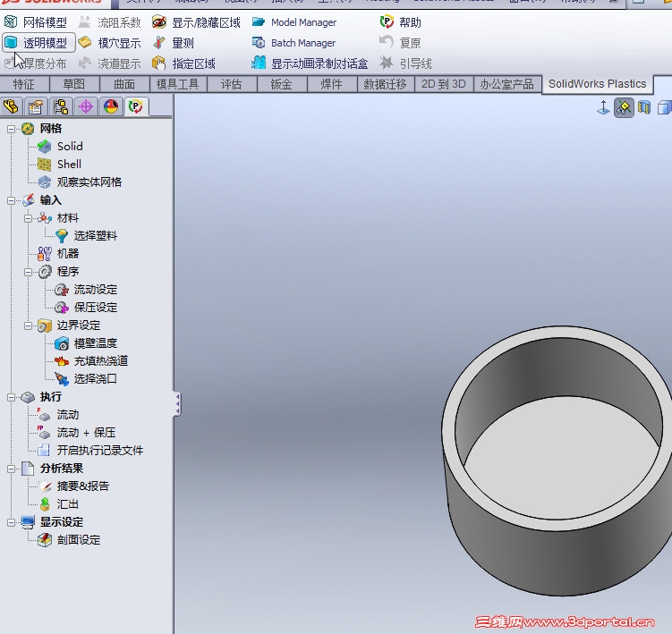Switch to the 2D 到 3D tab
Screen dimensions: 672x634
pos(444,84)
